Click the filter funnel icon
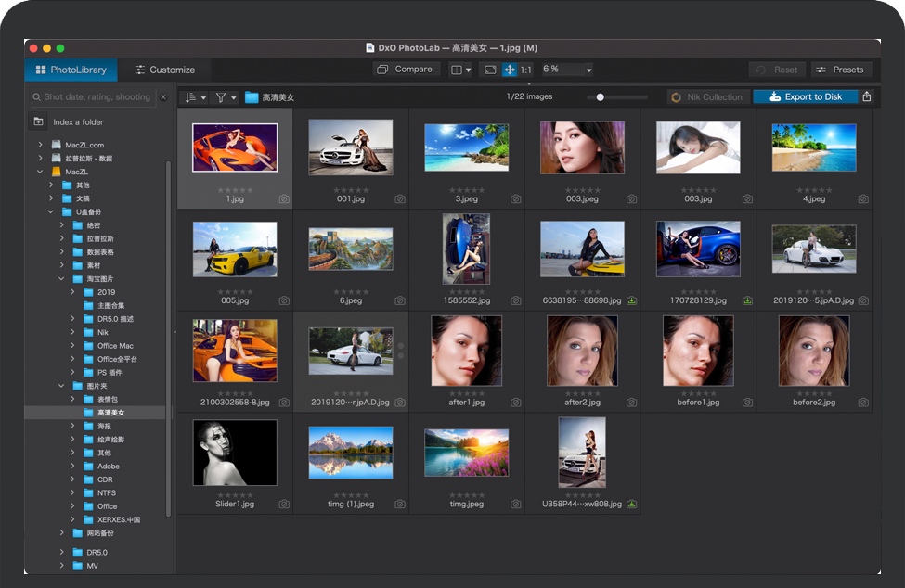905x588 pixels. click(x=222, y=96)
